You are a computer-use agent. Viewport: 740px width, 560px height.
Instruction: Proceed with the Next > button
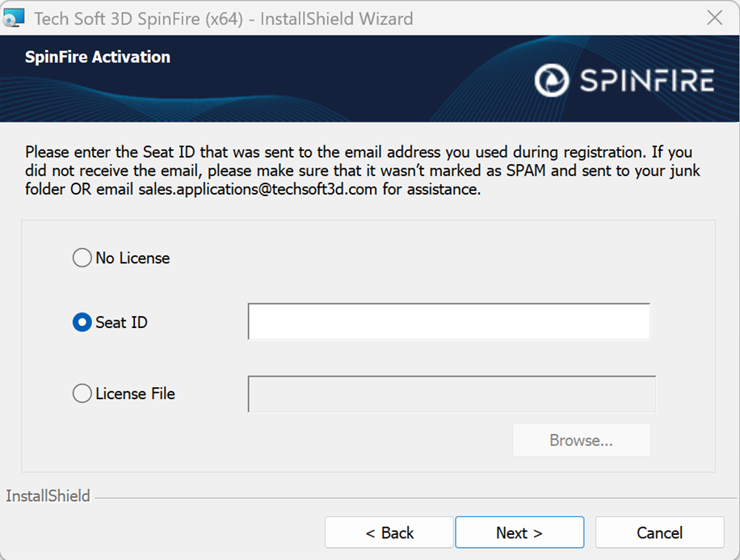pyautogui.click(x=519, y=533)
